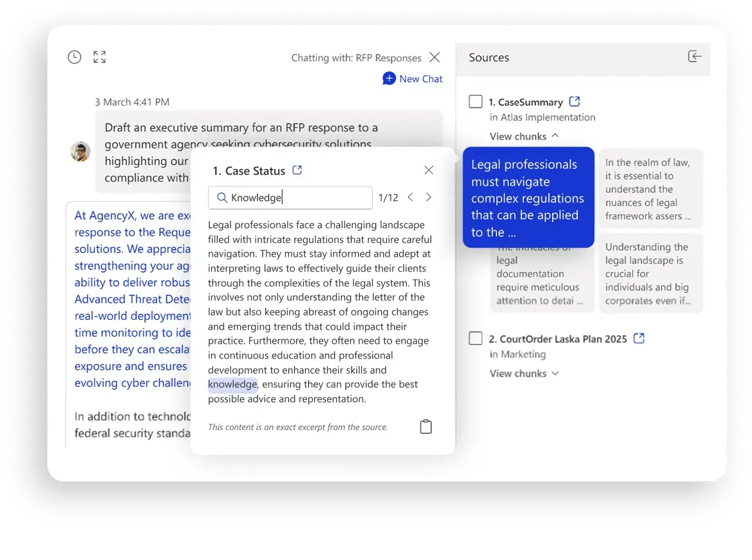The height and width of the screenshot is (560, 752).
Task: Click 'in Atlas Implementation' label
Action: (x=543, y=117)
